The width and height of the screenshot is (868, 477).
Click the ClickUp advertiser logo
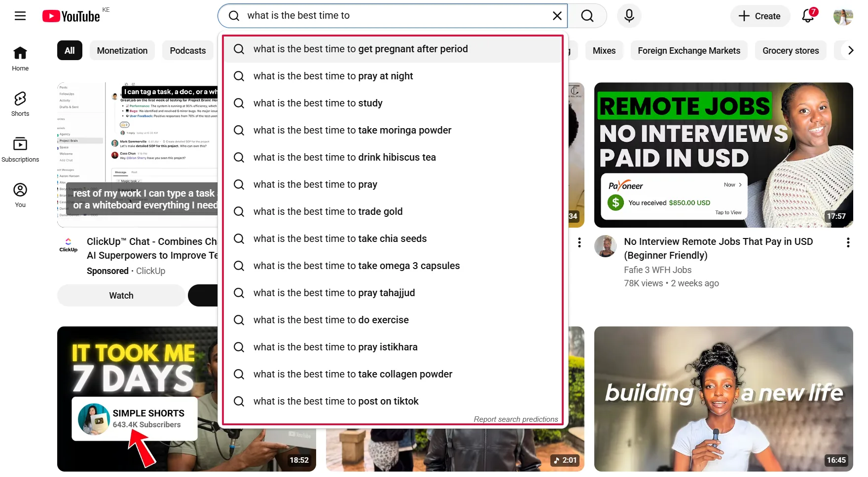click(x=68, y=245)
